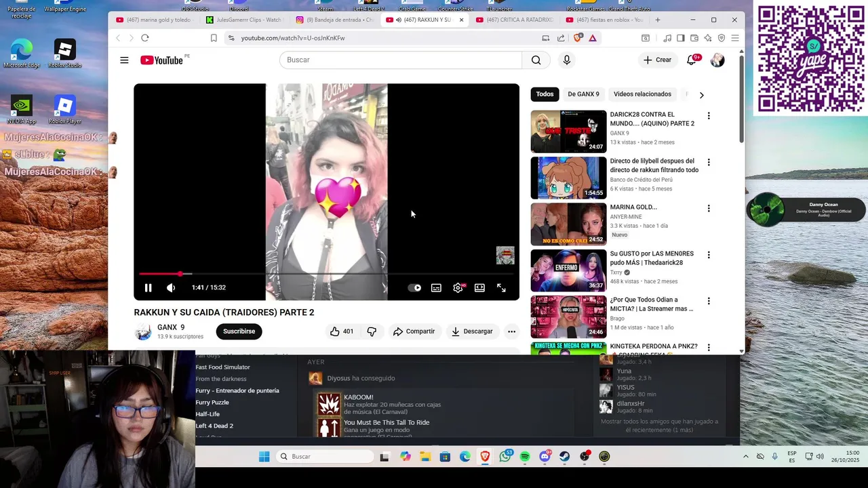Toggle Brave sidebar panel
Viewport: 868px width, 488px height.
pyautogui.click(x=680, y=38)
